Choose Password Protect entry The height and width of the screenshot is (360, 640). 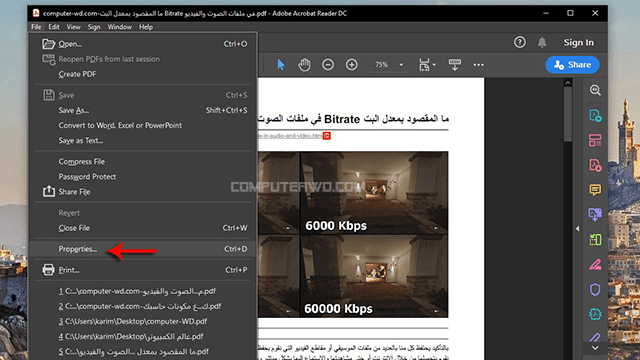tap(143, 177)
